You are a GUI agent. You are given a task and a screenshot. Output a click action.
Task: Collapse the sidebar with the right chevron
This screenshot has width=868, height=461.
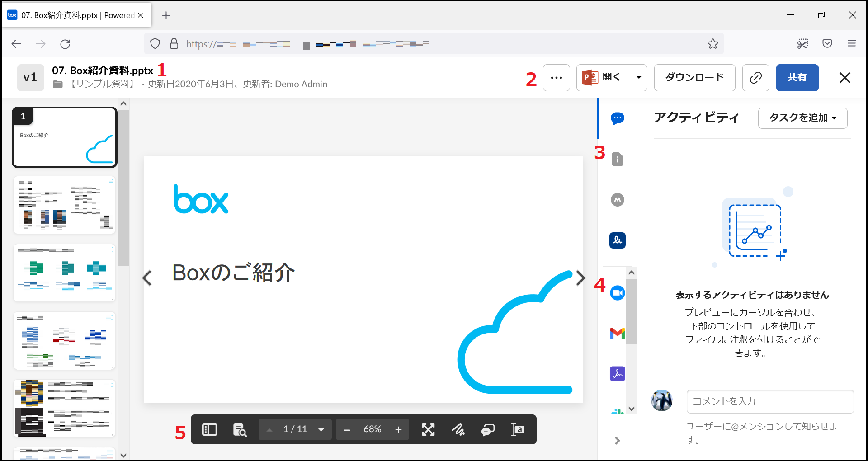coord(617,441)
